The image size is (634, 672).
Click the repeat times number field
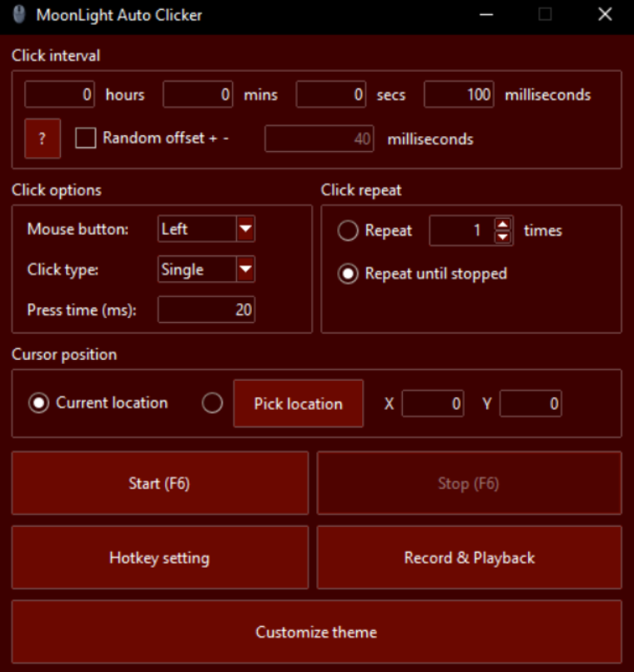462,230
